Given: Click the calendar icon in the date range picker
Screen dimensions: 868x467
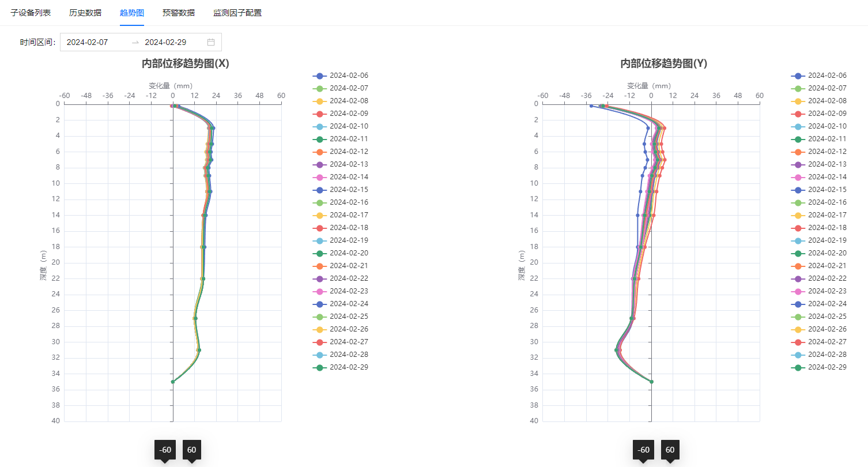Looking at the screenshot, I should coord(211,42).
